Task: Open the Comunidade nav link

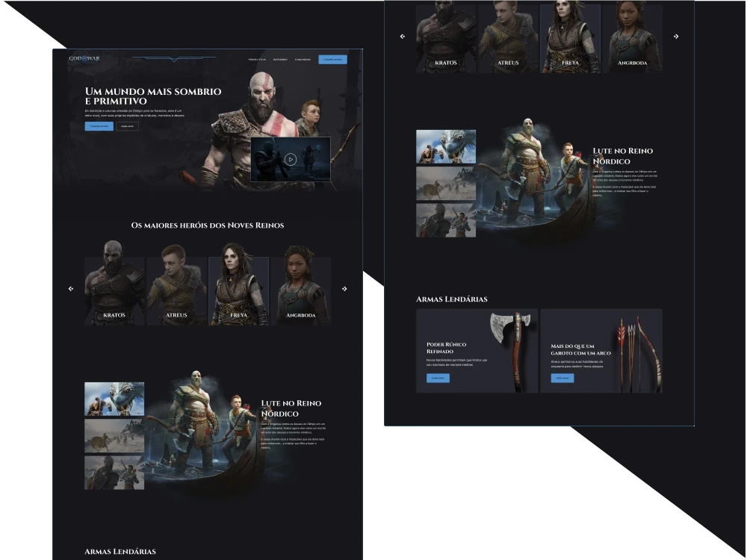Action: (303, 60)
